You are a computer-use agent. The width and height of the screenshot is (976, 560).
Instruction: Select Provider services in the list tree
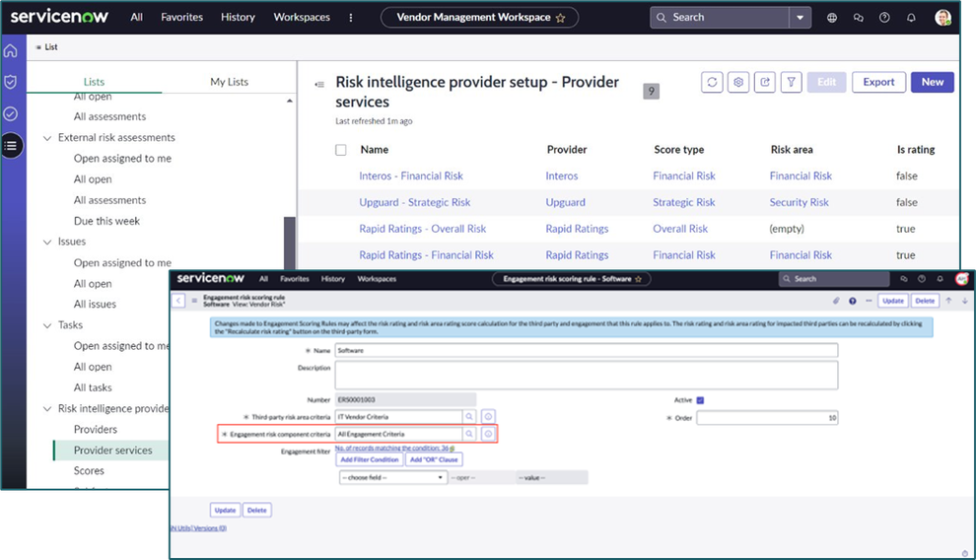tap(112, 450)
